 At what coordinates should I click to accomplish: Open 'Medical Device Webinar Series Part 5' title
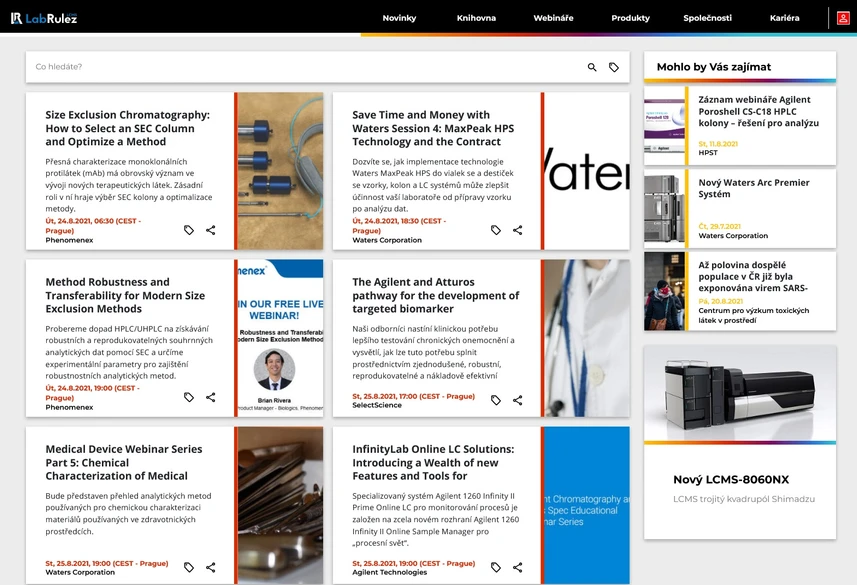[124, 463]
